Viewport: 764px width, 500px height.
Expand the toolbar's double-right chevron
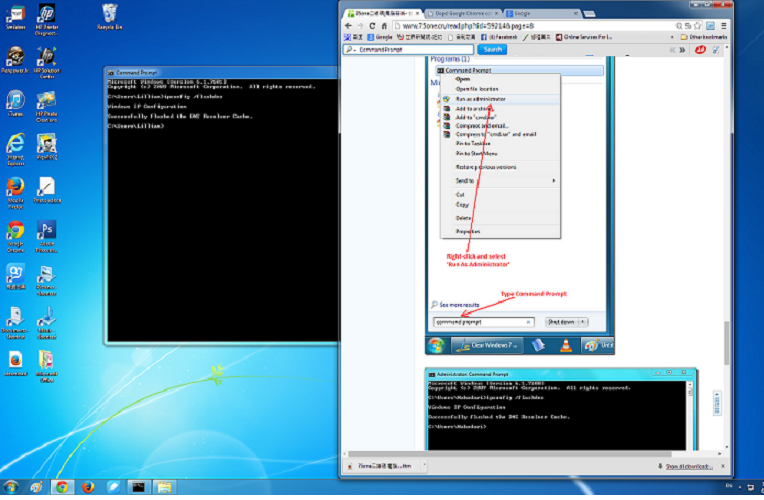click(x=682, y=50)
